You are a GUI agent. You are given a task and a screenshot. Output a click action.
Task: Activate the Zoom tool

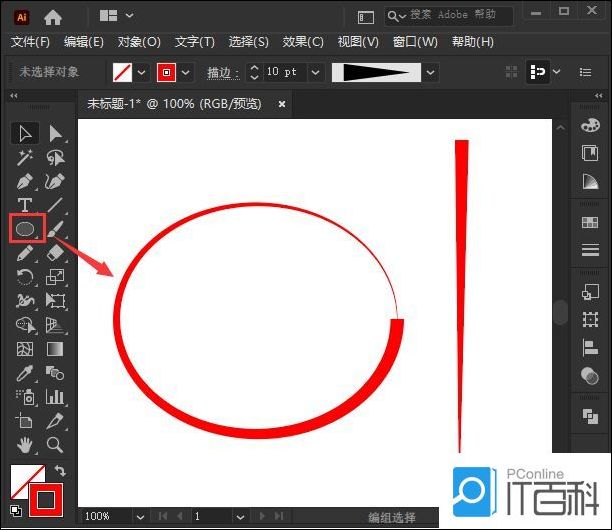click(55, 445)
